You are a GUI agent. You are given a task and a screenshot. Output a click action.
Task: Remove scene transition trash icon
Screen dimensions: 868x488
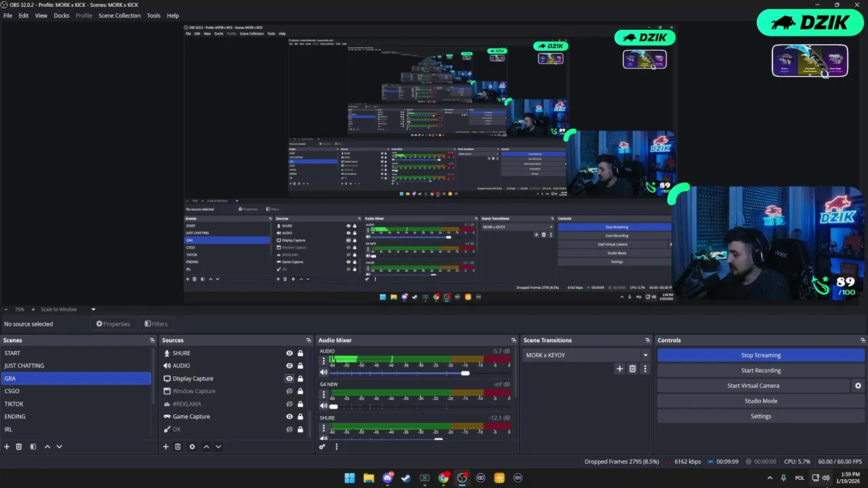click(633, 369)
